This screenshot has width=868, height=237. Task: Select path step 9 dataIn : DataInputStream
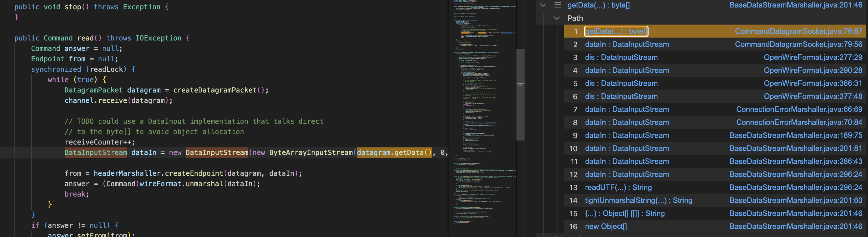click(x=627, y=136)
